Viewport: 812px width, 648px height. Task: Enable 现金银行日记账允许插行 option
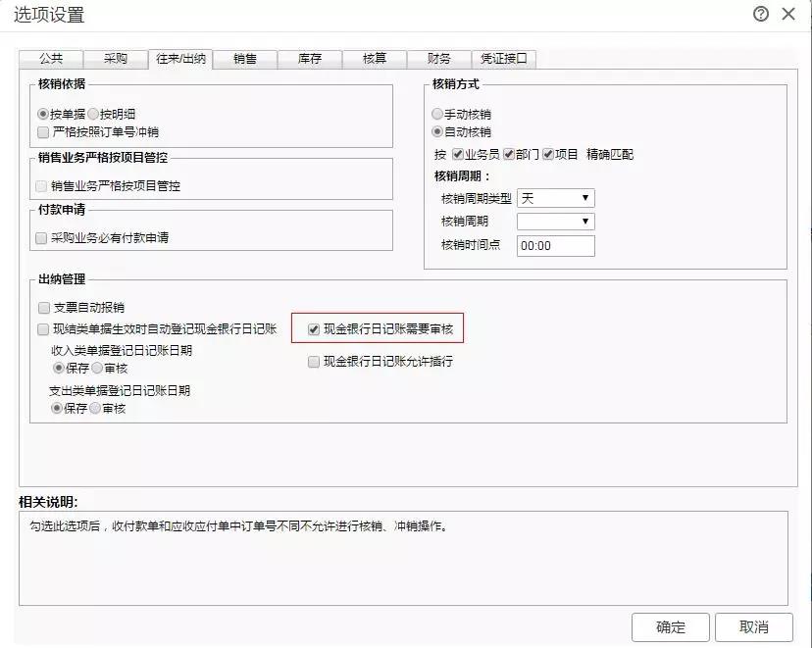pos(314,362)
